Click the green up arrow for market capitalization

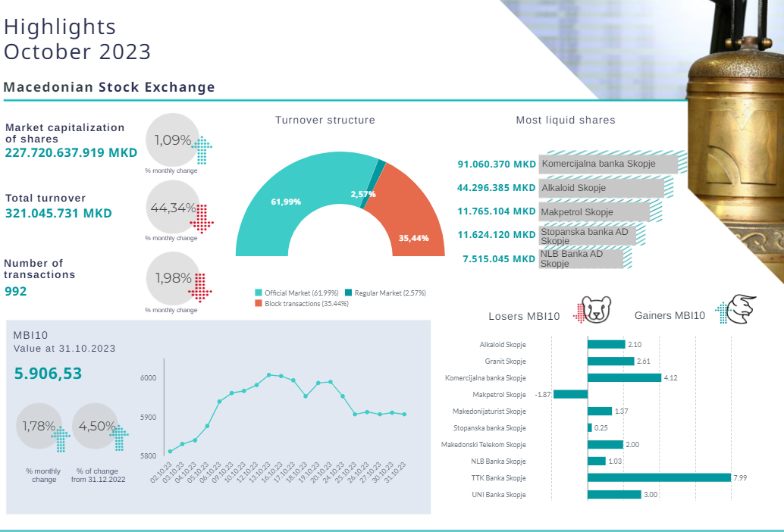(x=202, y=151)
